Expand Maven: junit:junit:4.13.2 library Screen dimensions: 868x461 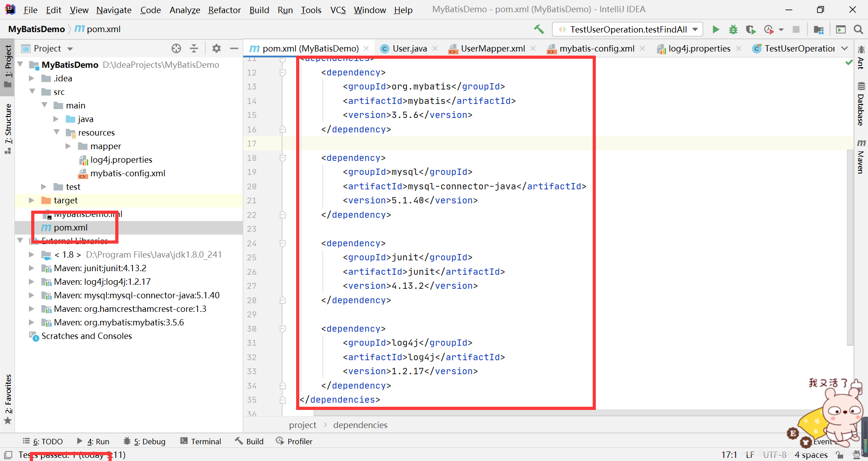(x=32, y=268)
